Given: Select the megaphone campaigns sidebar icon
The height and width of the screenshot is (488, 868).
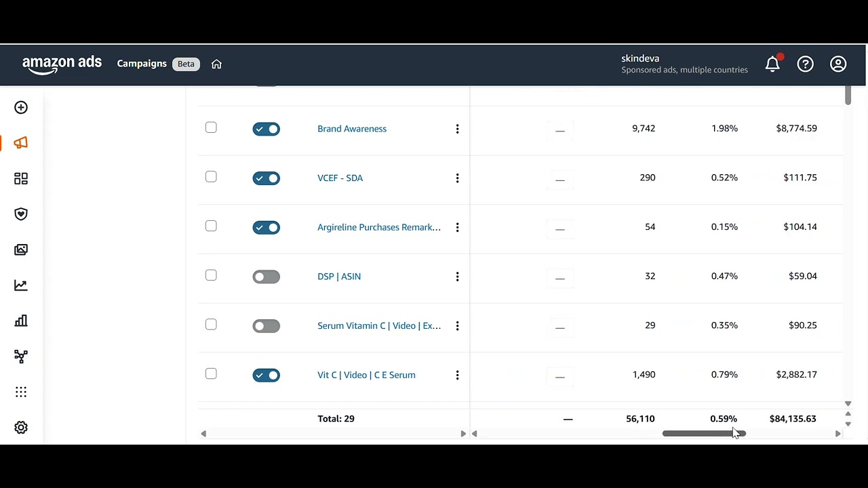Looking at the screenshot, I should pos(21,143).
